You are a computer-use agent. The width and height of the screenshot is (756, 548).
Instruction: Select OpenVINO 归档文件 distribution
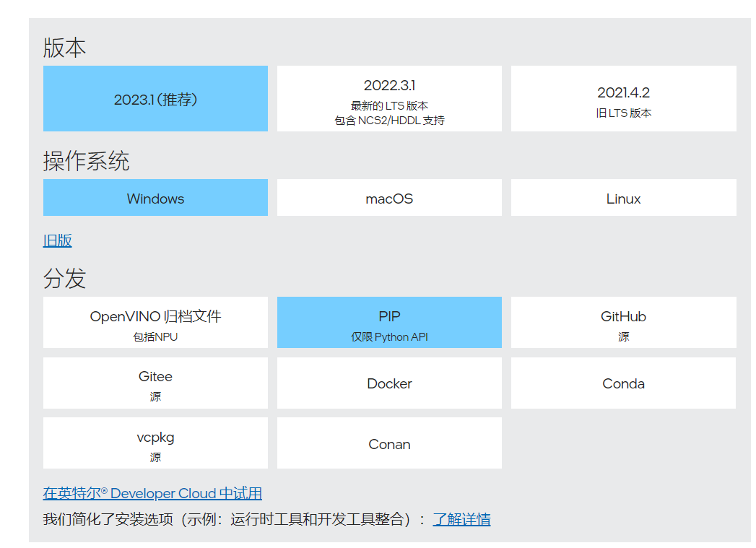tap(155, 323)
